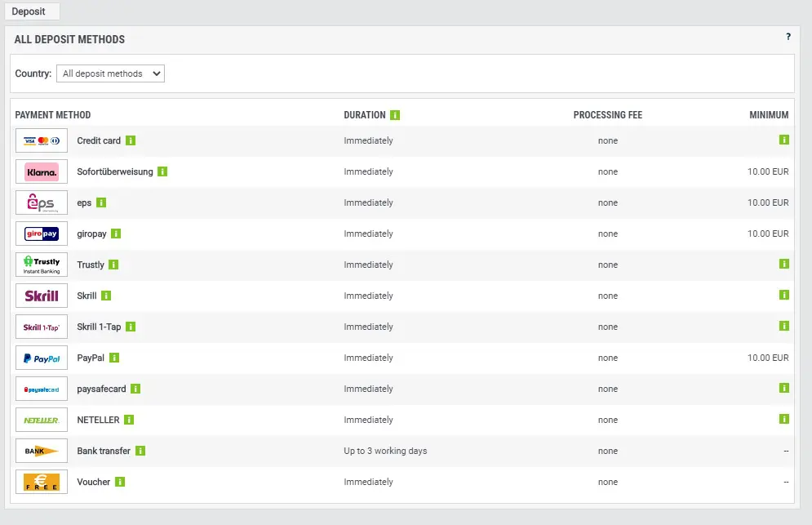The height and width of the screenshot is (525, 812).
Task: Select the Sofortüberweisung payment method
Action: 115,171
